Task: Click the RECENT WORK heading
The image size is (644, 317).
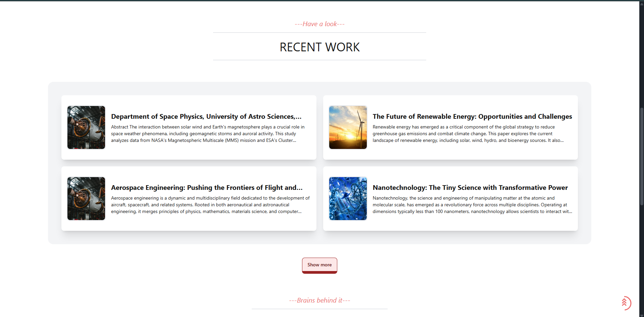Action: tap(319, 47)
